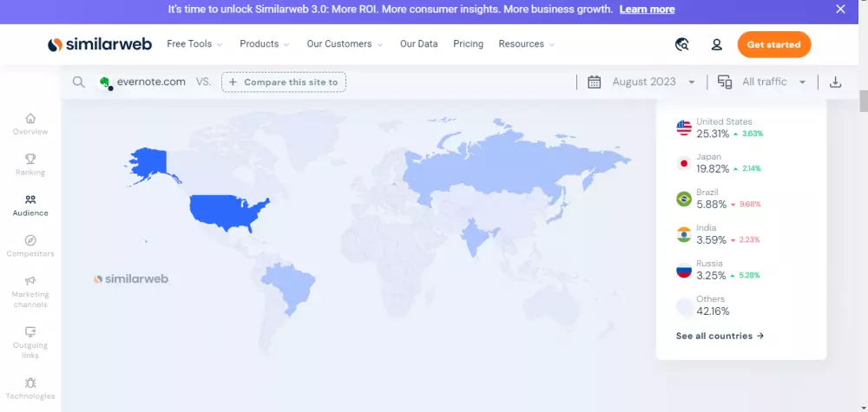Dismiss the Similarweb 3.0 banner

(x=840, y=9)
